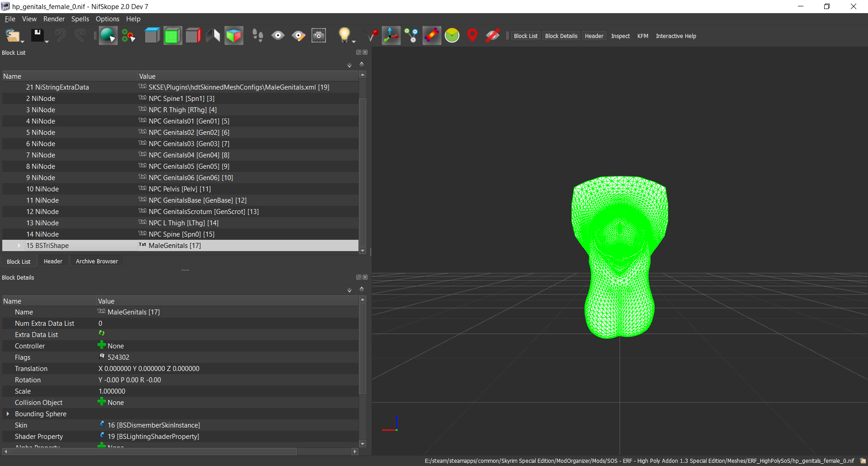Click the footsteps walk view icon

(x=258, y=35)
